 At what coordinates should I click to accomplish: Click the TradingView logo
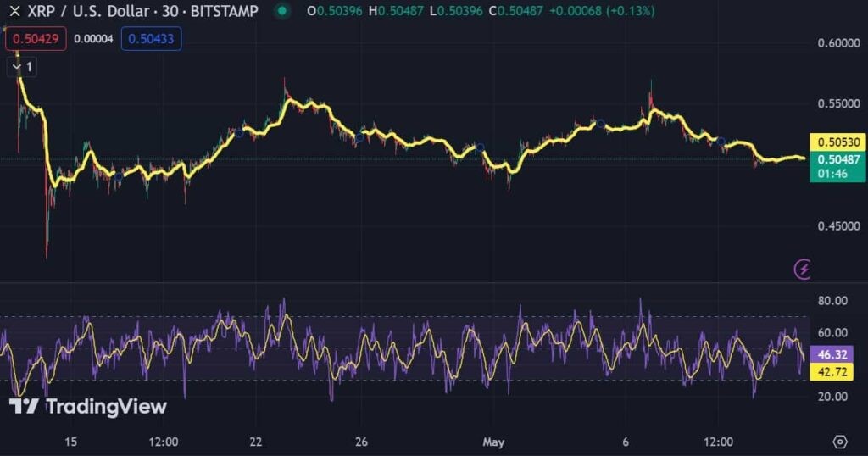pos(88,407)
